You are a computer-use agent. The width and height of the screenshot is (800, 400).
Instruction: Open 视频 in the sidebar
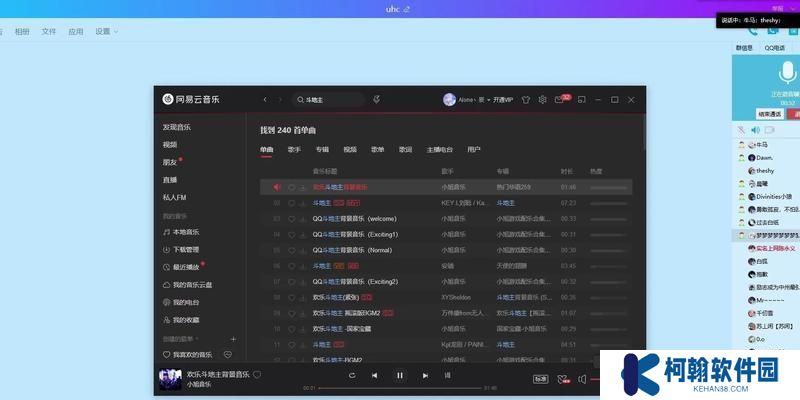(x=170, y=144)
